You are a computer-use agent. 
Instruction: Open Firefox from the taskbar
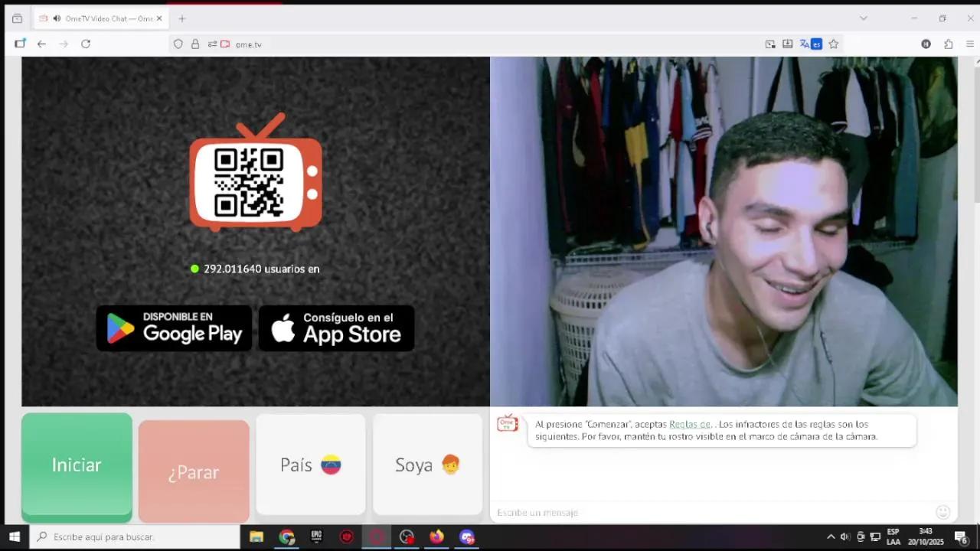tap(436, 537)
